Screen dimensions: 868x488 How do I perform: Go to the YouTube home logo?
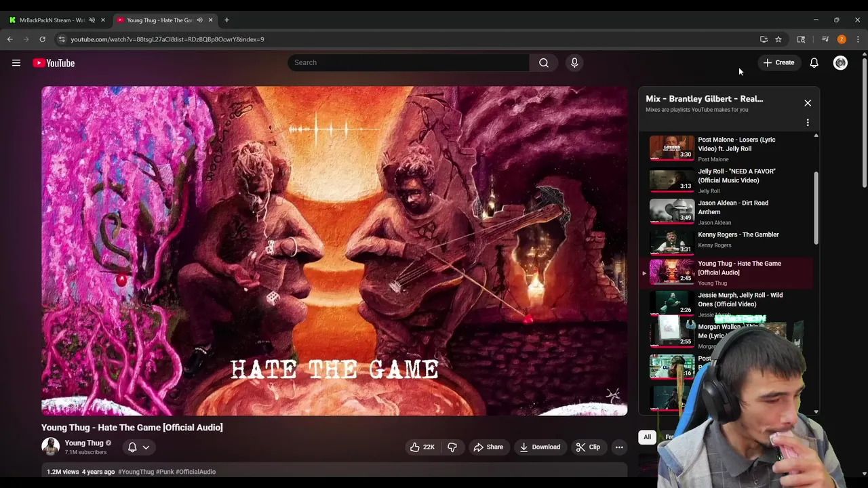pyautogui.click(x=54, y=63)
